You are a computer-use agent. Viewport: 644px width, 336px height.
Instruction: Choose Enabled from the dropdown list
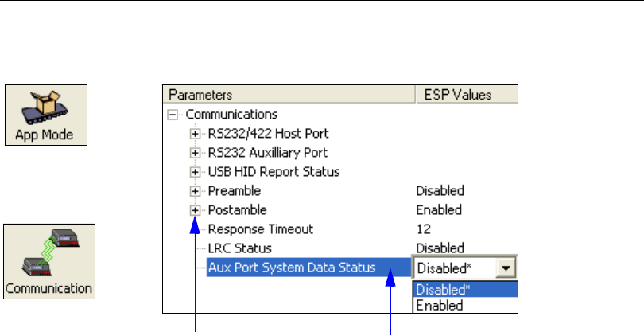point(440,305)
